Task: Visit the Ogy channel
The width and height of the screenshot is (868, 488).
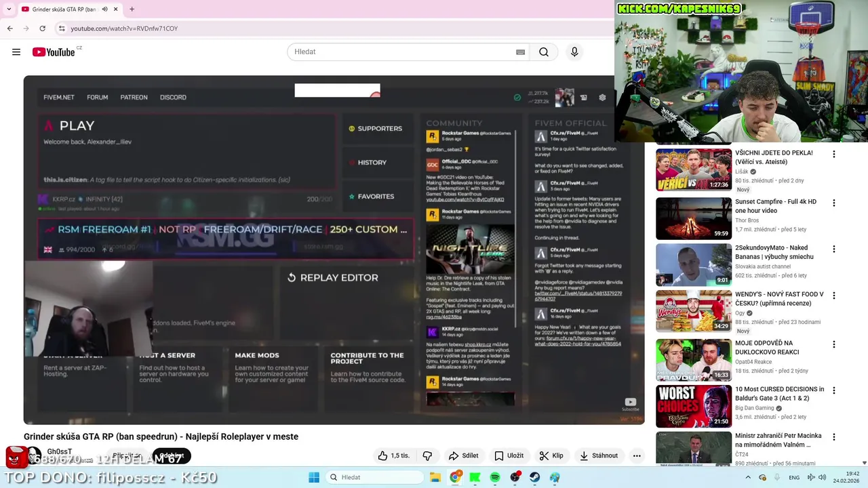Action: point(740,313)
